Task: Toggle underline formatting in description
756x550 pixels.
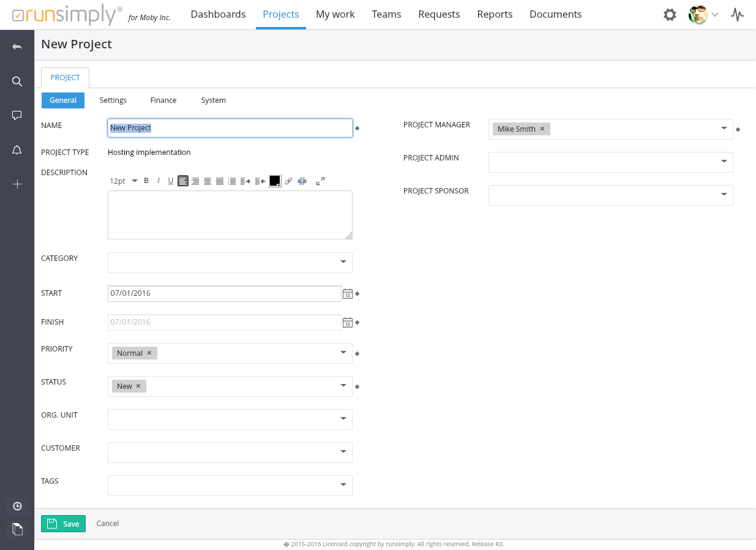Action: click(x=170, y=181)
